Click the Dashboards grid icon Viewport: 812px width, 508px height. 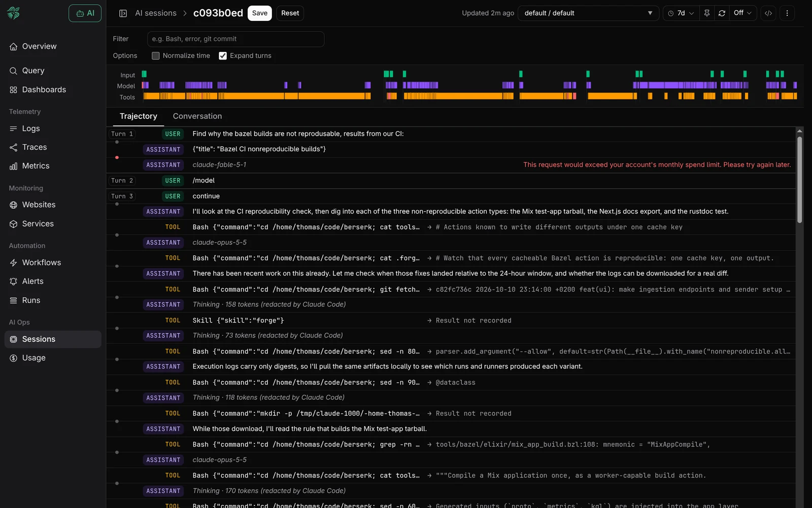point(14,89)
